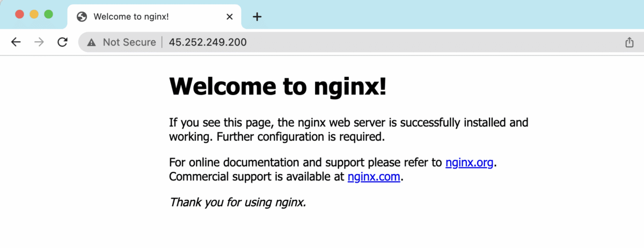Viewport: 644px width, 248px height.
Task: Select the Welcome to nginx! tab title
Action: click(131, 17)
